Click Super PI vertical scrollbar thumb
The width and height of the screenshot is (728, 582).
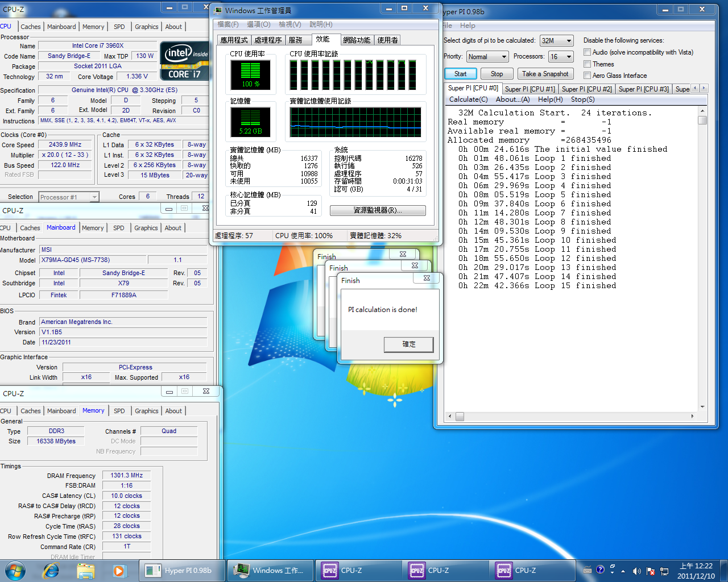point(702,120)
